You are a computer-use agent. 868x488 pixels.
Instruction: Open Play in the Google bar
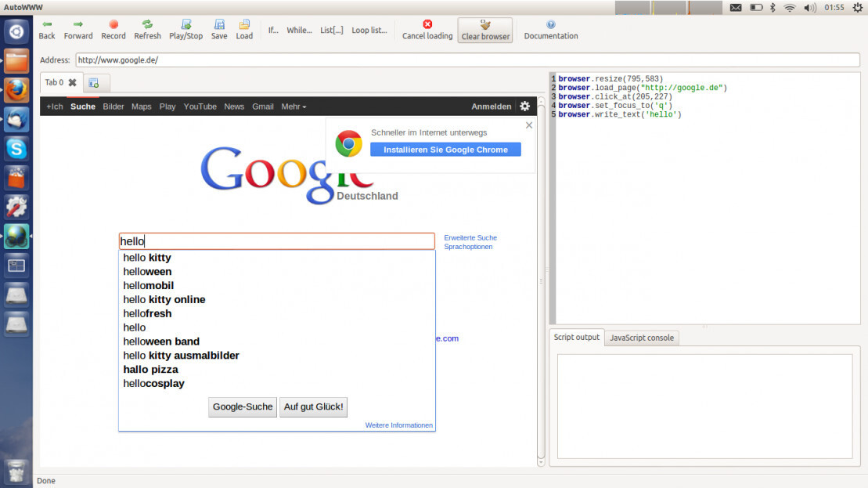point(167,107)
